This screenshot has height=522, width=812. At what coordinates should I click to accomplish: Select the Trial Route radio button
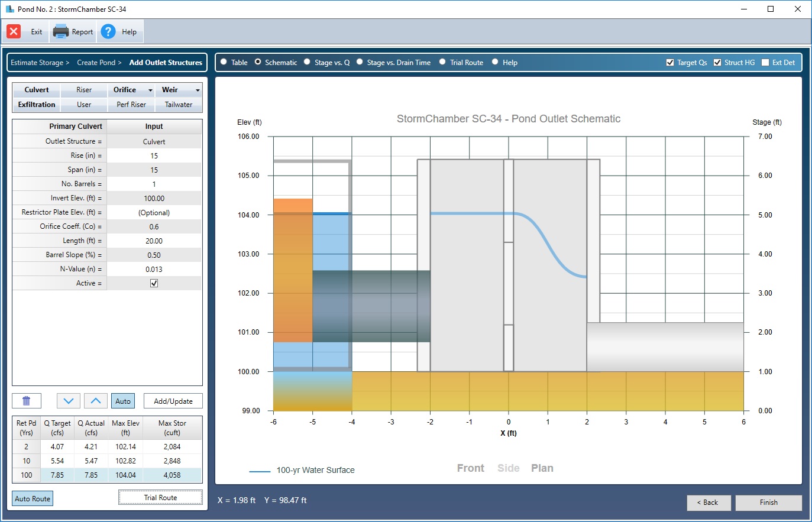click(x=442, y=61)
